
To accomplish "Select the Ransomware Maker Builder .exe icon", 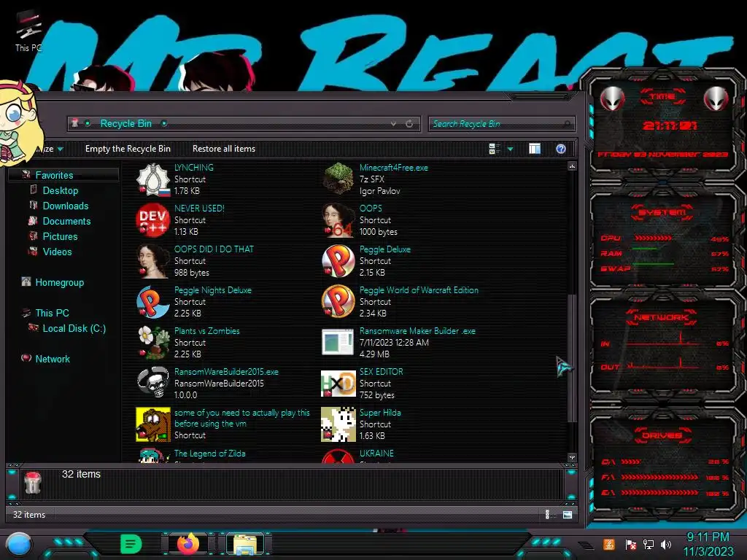I will tap(338, 343).
